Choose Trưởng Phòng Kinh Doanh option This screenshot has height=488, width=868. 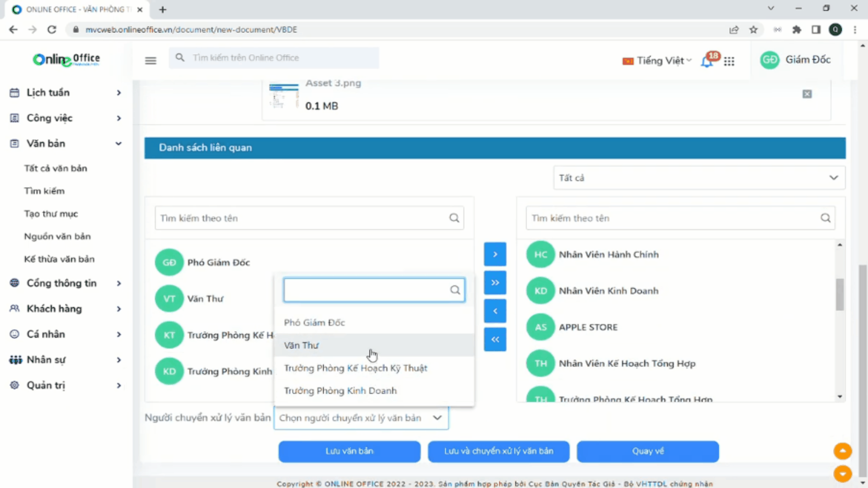340,391
